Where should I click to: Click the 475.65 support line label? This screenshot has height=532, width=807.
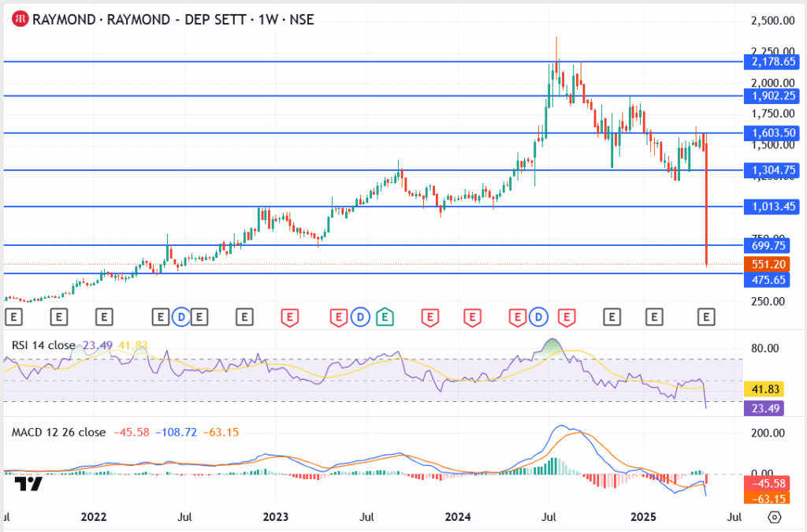(768, 280)
